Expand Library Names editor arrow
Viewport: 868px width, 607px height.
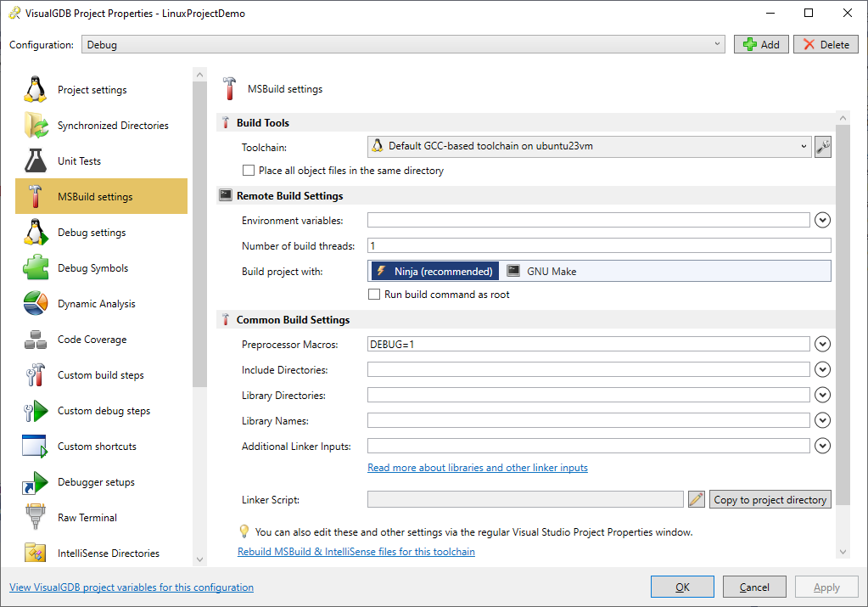(823, 420)
